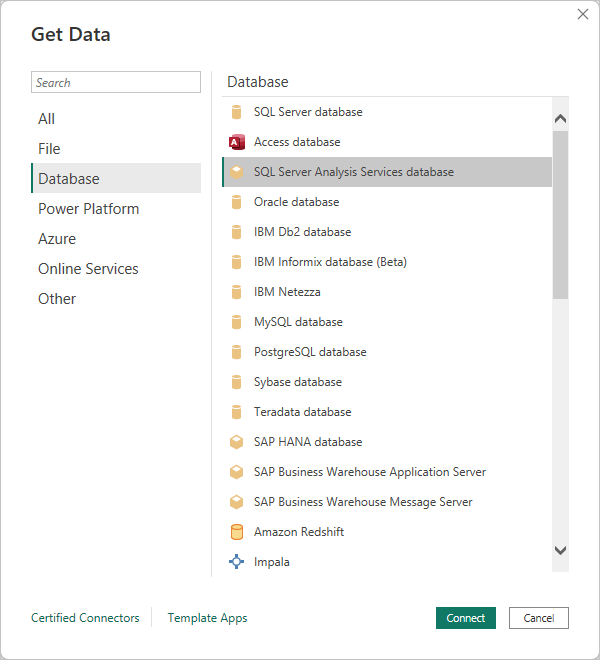600x660 pixels.
Task: Choose IBM Netezza entry
Action: [x=387, y=292]
